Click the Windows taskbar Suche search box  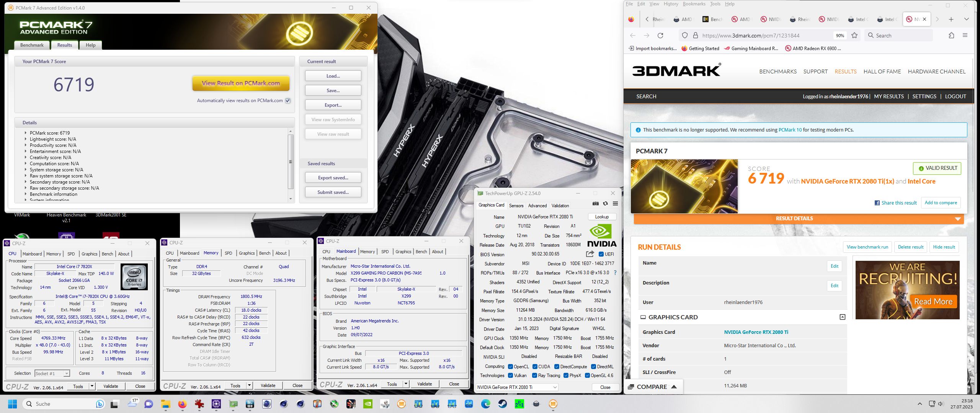click(64, 404)
